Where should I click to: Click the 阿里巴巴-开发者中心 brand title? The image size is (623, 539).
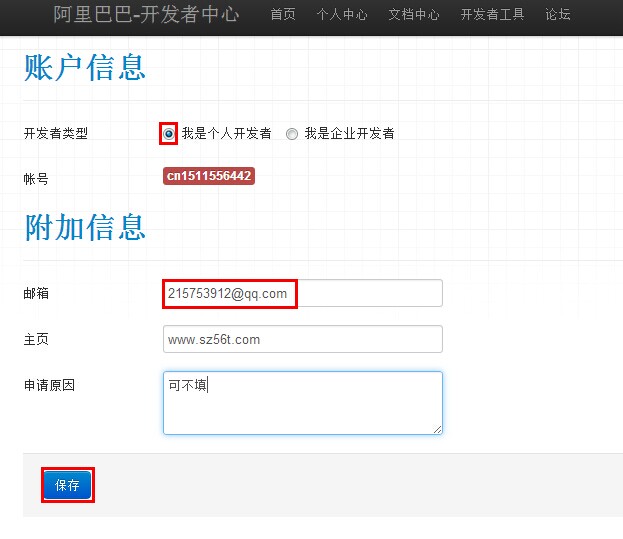[x=146, y=15]
